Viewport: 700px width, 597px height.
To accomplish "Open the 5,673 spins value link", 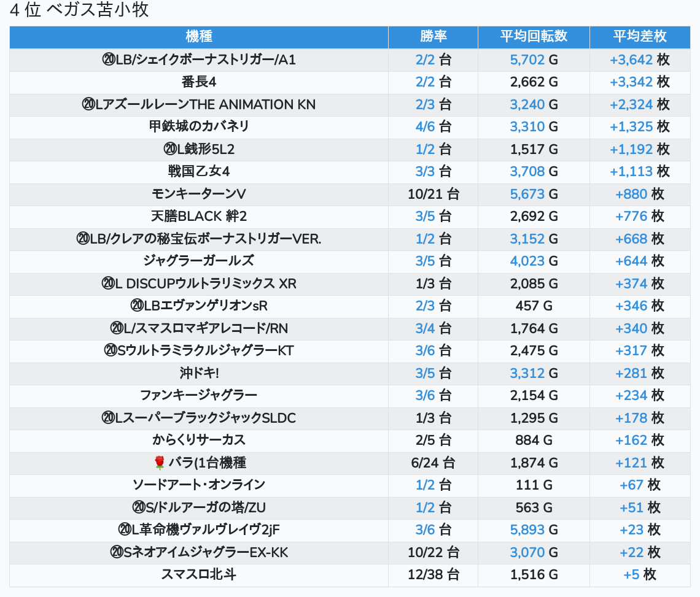I will [527, 194].
